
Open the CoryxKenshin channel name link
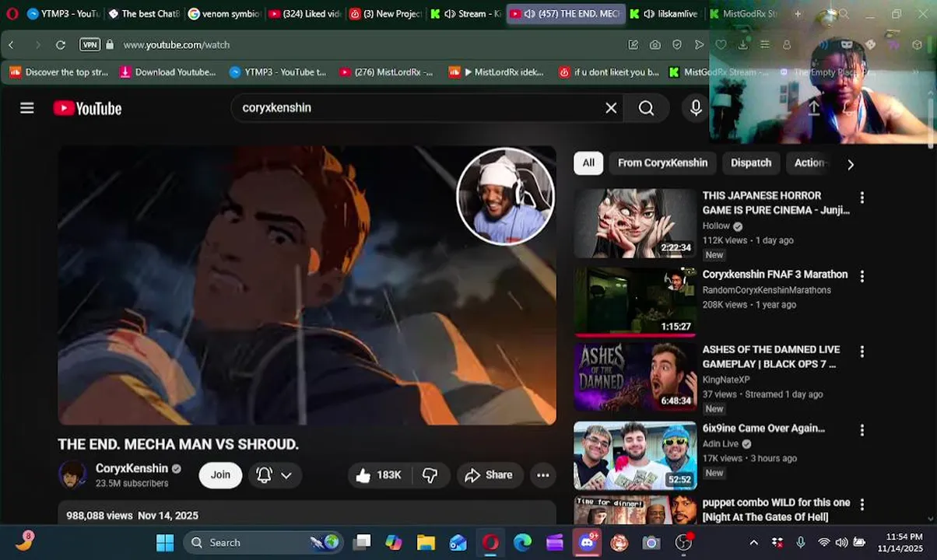(x=132, y=468)
